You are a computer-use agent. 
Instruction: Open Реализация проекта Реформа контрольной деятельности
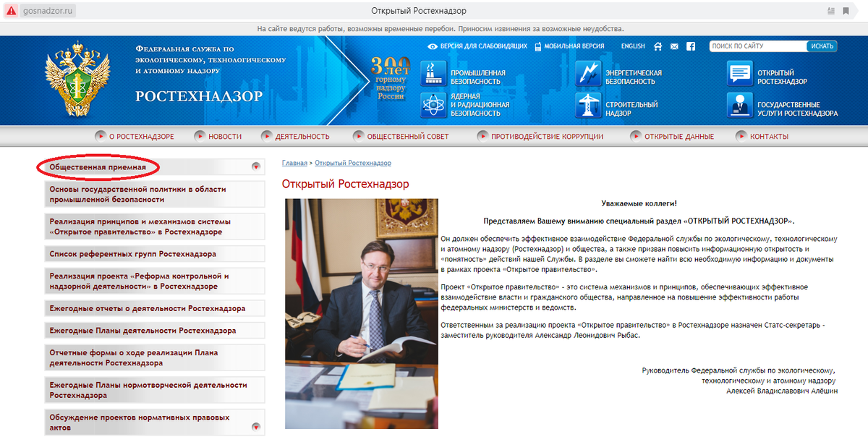[x=155, y=281]
